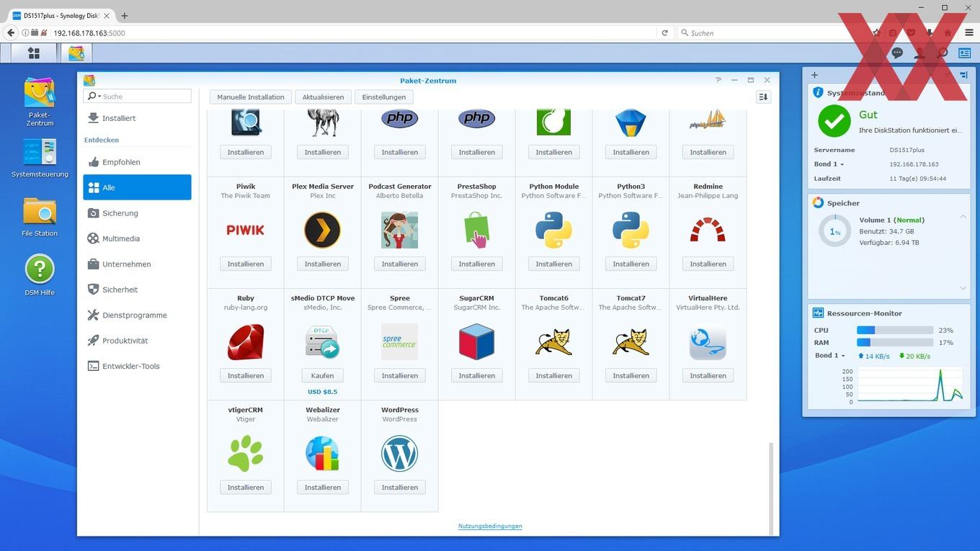Open a new browser tab

124,15
